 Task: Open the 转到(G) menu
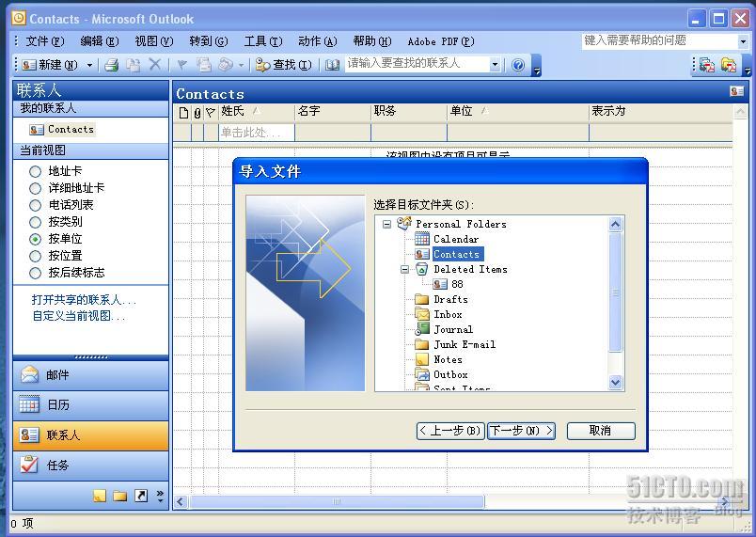click(x=209, y=41)
